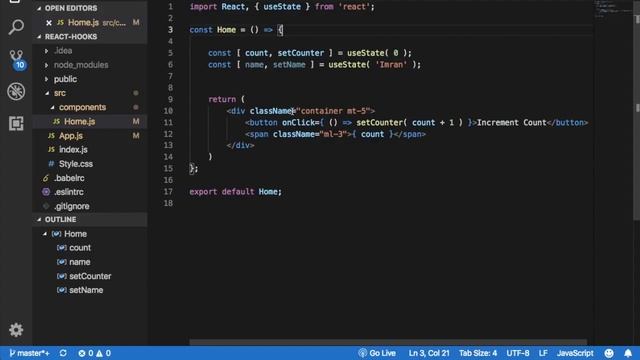Screen dimensions: 640x360
Task: Collapse the Open Editors section
Action: pos(90,8)
